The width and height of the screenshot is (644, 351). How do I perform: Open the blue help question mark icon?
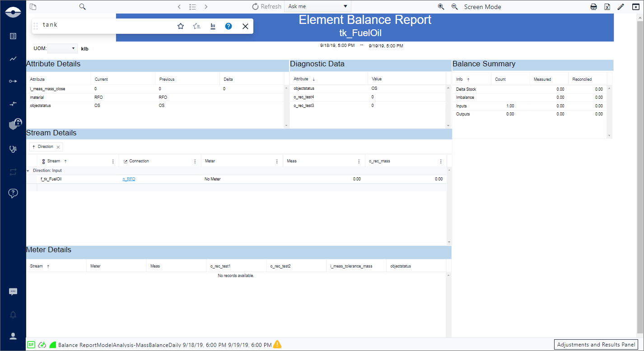tap(229, 26)
